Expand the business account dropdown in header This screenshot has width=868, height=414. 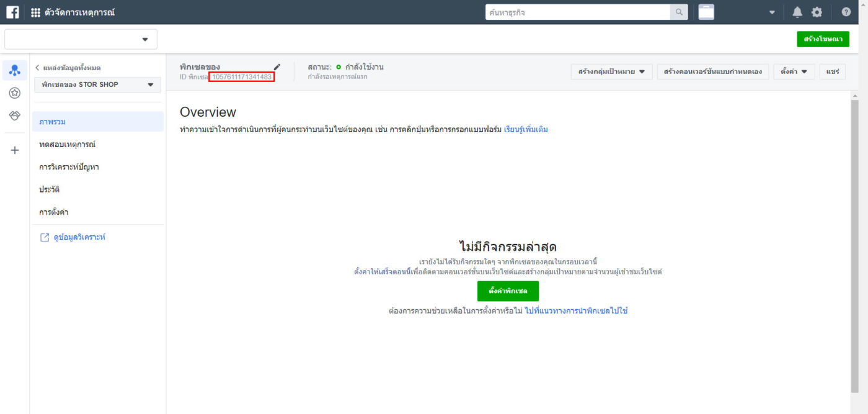point(772,12)
